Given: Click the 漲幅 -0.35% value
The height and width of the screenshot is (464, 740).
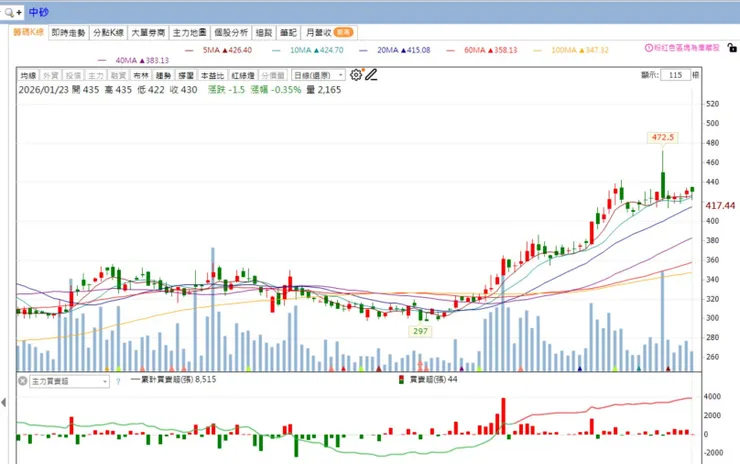Looking at the screenshot, I should [x=276, y=90].
